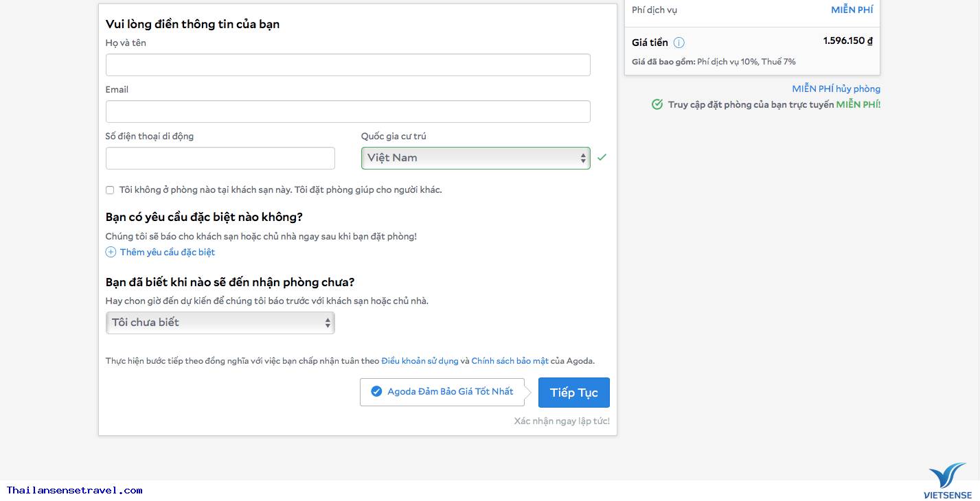980x501 pixels.
Task: Open the Chính sách bảo mật link
Action: tap(510, 361)
